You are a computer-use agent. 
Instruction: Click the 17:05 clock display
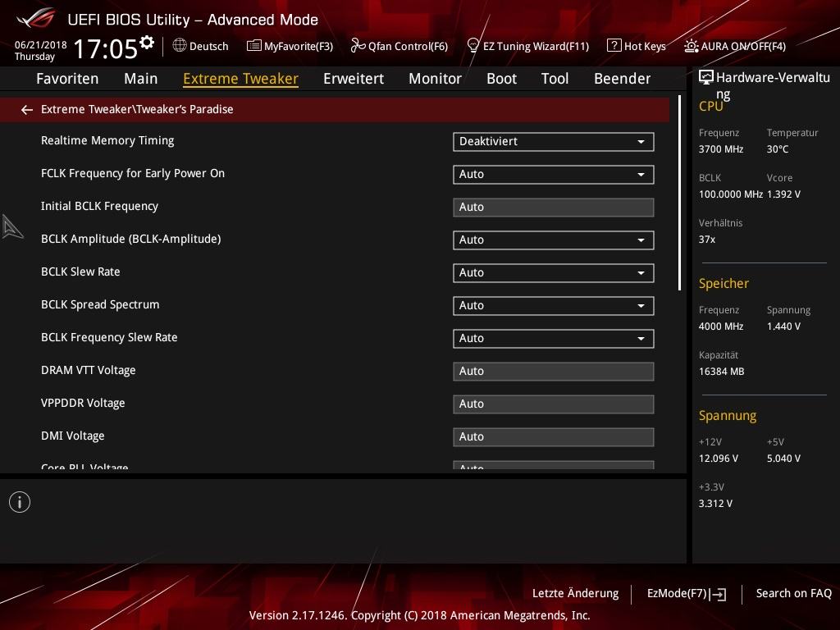106,48
